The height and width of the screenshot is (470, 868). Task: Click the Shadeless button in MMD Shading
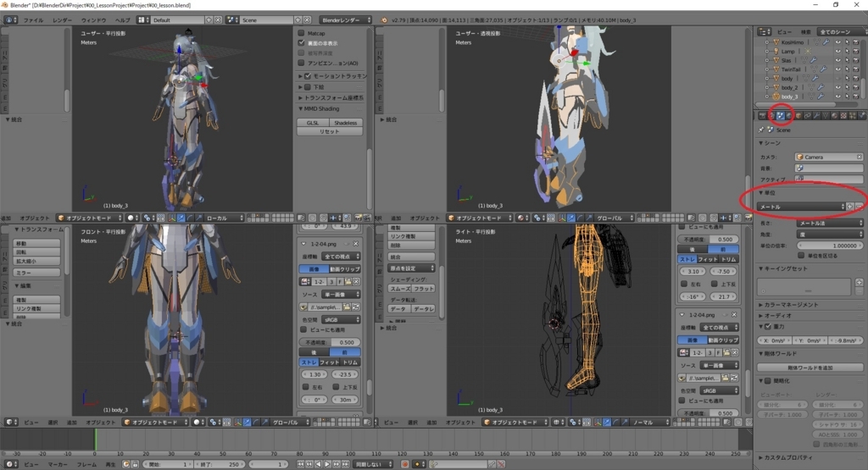(x=346, y=123)
